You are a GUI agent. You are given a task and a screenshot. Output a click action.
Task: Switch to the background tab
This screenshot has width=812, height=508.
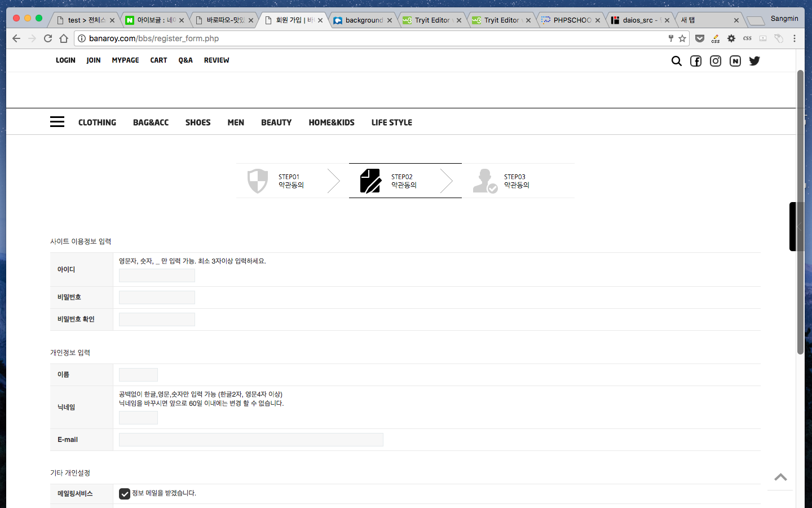(363, 20)
